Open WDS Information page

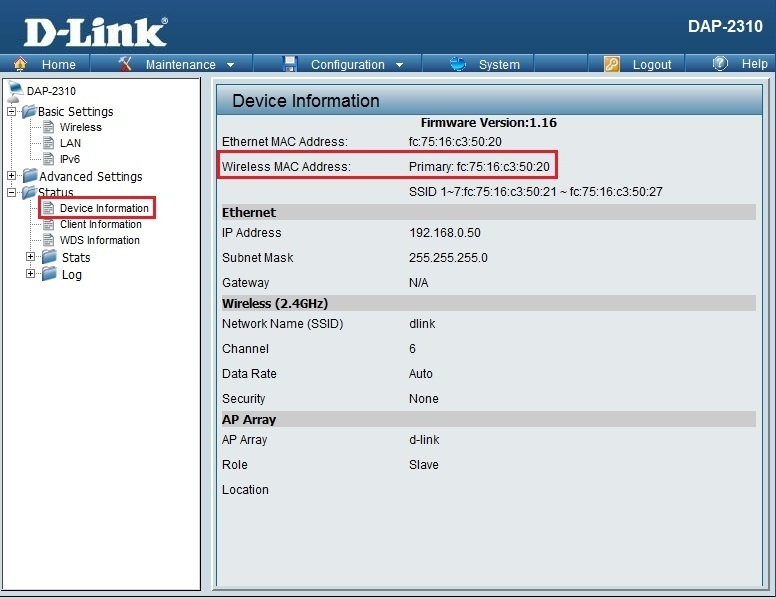click(99, 240)
